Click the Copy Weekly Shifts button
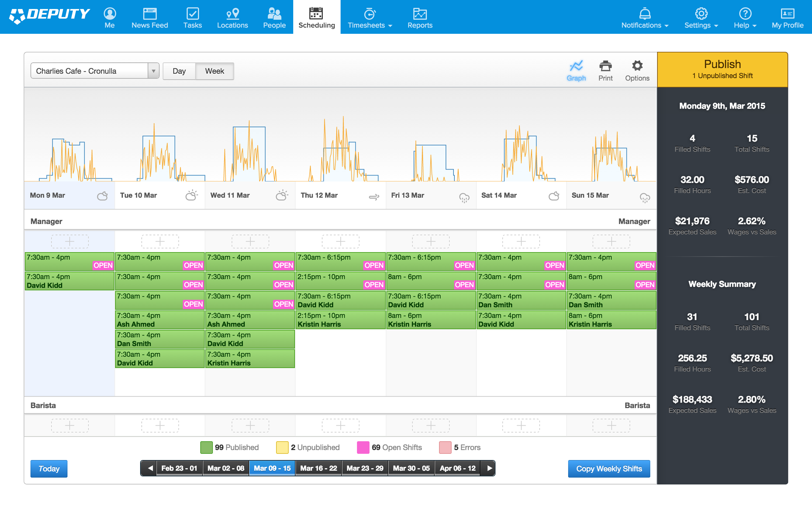The width and height of the screenshot is (812, 507). [x=609, y=468]
